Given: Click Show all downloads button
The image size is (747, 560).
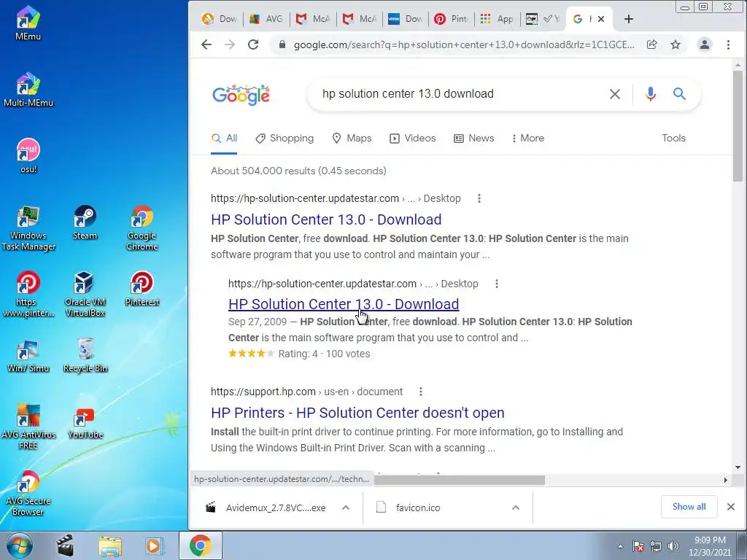Looking at the screenshot, I should pyautogui.click(x=689, y=507).
